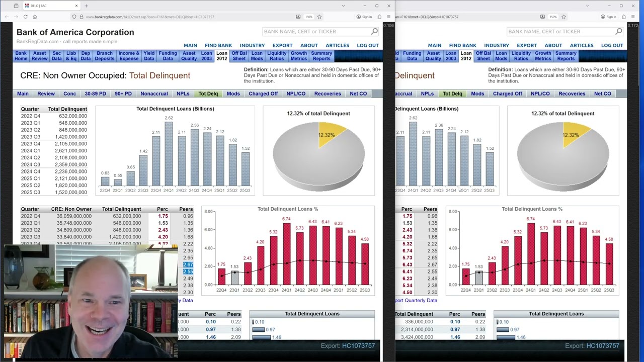Select Nonaccrual sub-tab in left window
The width and height of the screenshot is (644, 362).
154,94
